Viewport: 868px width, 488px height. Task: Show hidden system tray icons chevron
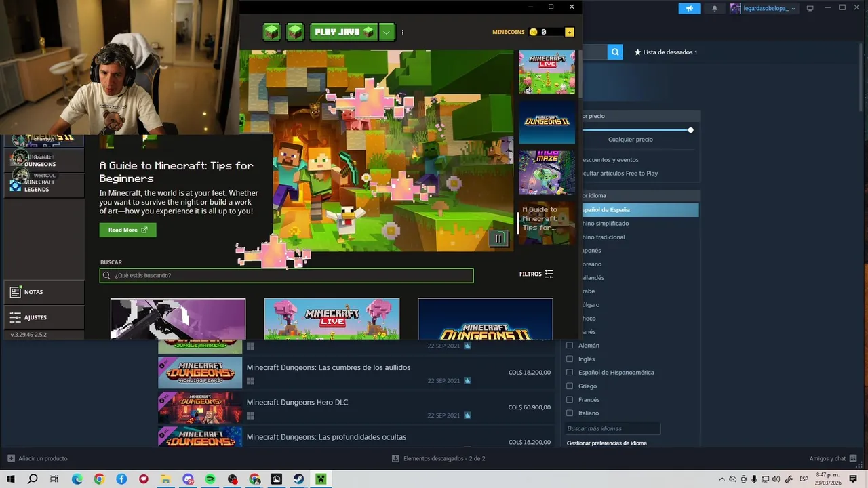coord(722,479)
